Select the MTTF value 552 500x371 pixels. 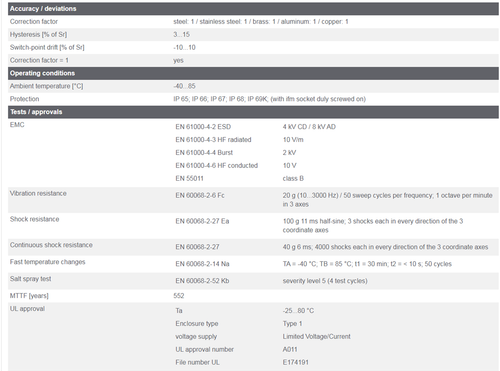click(x=179, y=296)
